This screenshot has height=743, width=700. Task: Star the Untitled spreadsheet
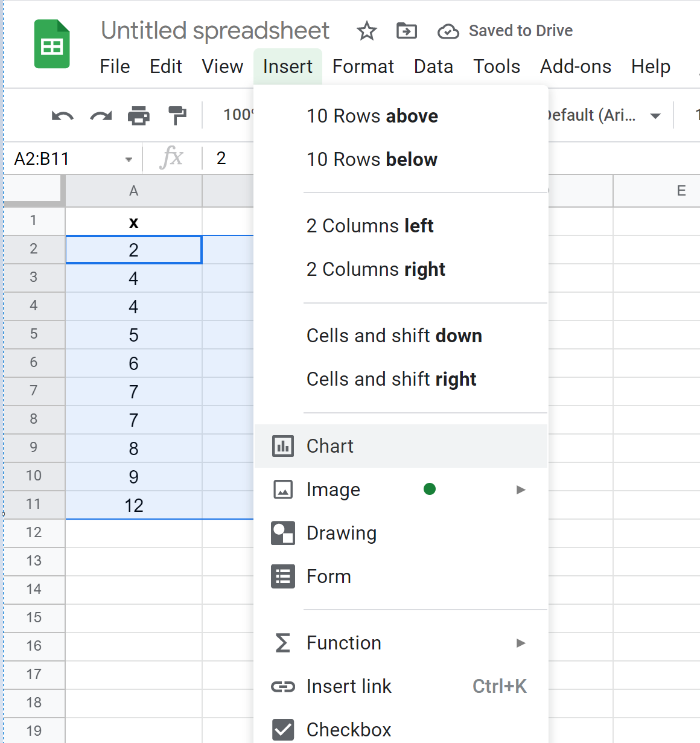(366, 31)
